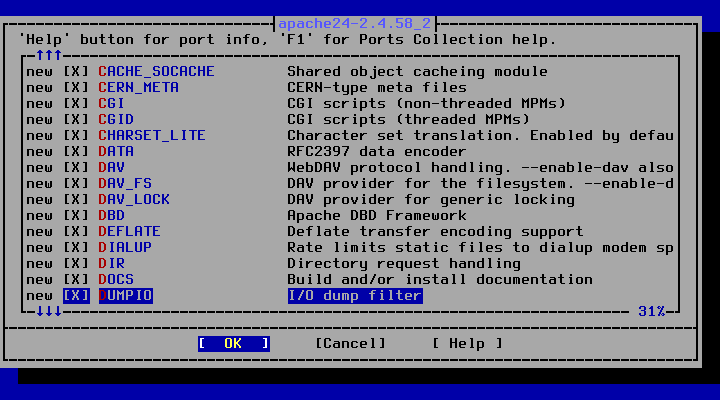
Task: Uncheck the CGID option checkbox
Action: (76, 119)
